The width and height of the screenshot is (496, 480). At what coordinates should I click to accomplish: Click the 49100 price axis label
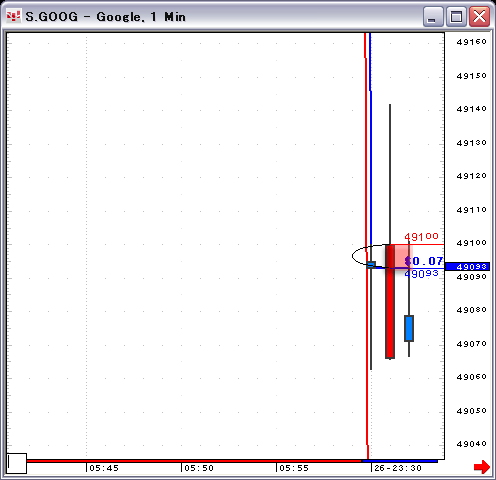click(x=472, y=243)
